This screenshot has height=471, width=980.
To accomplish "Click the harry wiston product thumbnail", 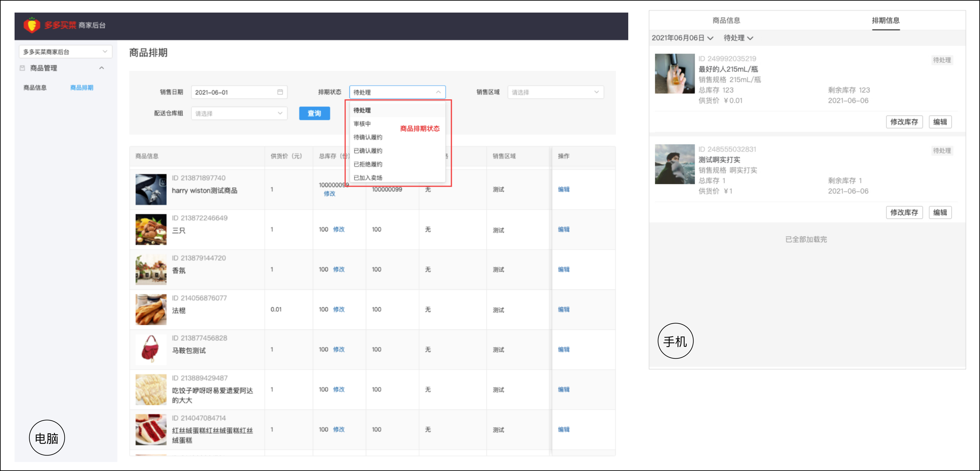I will click(151, 190).
